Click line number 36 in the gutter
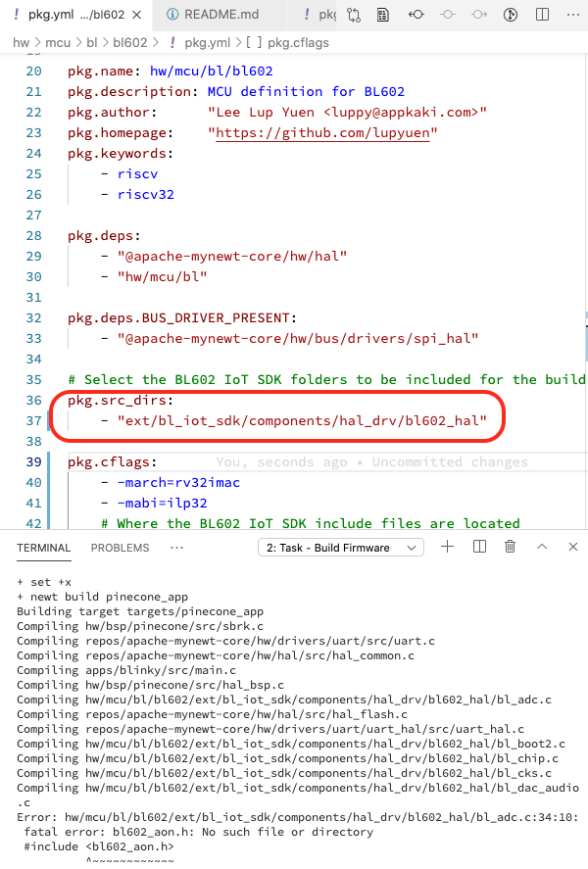Screen dimensions: 588x869 click(x=33, y=400)
